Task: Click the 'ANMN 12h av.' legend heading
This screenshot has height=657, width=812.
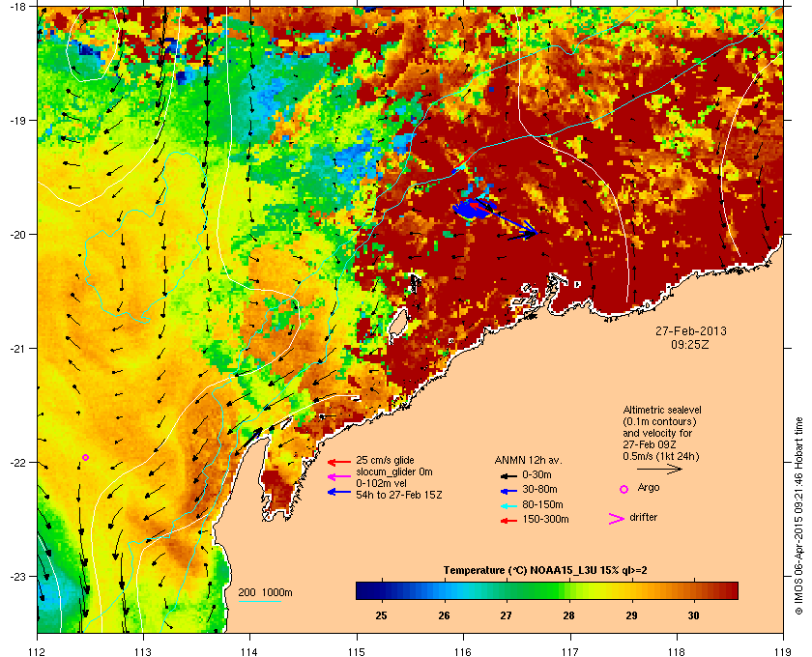Action: click(x=528, y=460)
